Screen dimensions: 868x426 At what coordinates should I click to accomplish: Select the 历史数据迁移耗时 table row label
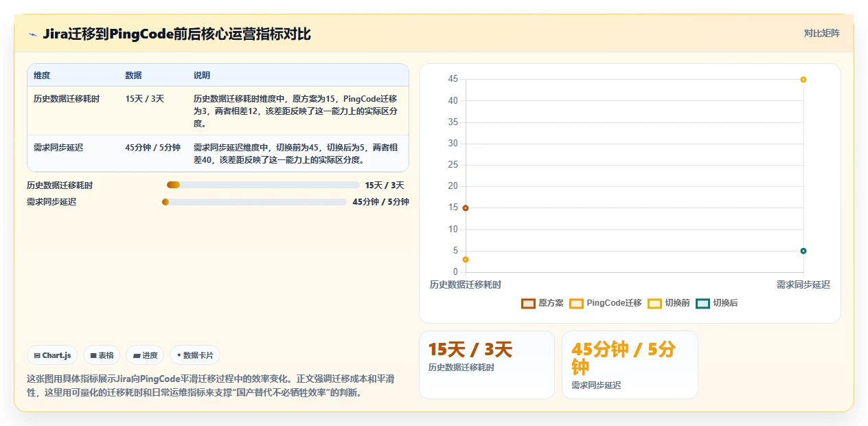point(67,99)
